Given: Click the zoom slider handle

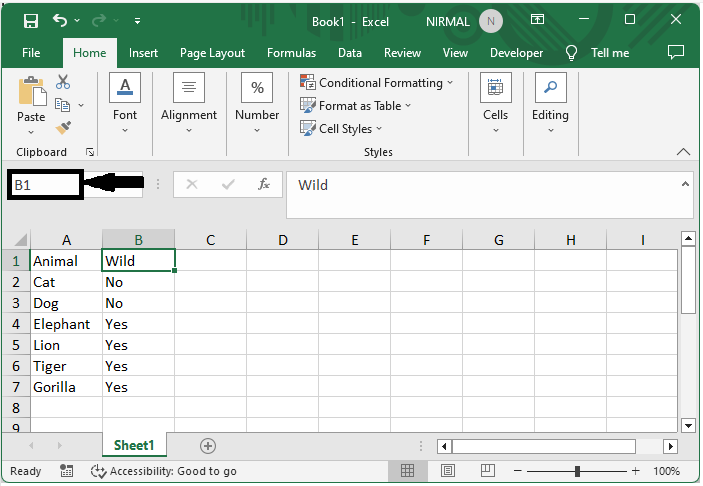Looking at the screenshot, I should [x=577, y=471].
